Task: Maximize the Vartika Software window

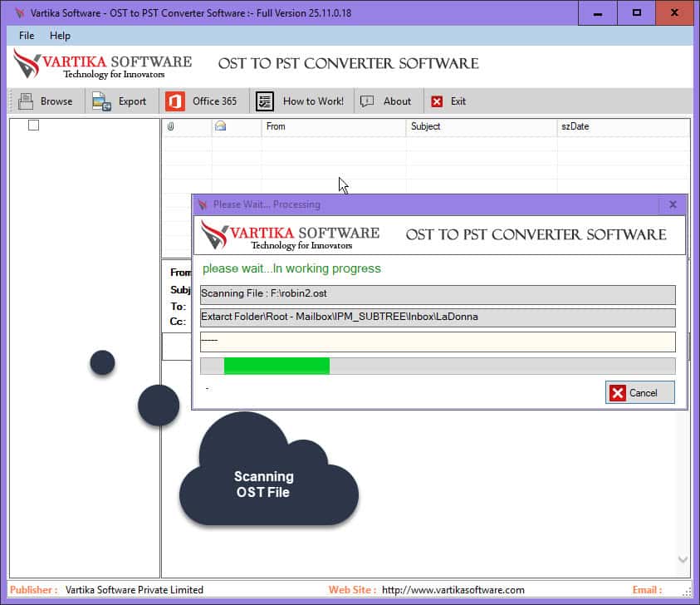Action: 637,13
